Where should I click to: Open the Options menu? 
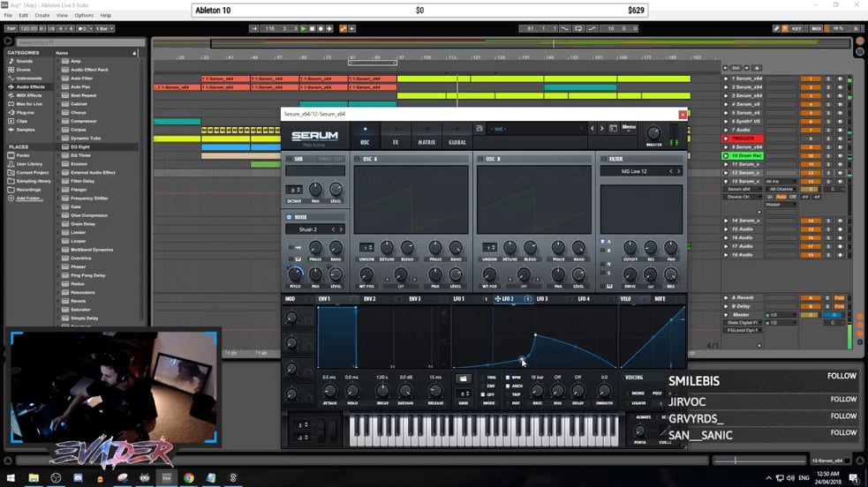84,16
